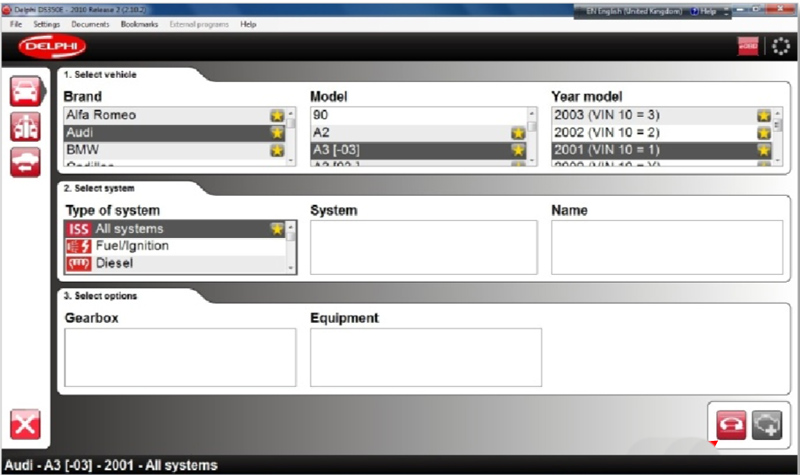Click the empty Gearbox list box

tap(180, 357)
